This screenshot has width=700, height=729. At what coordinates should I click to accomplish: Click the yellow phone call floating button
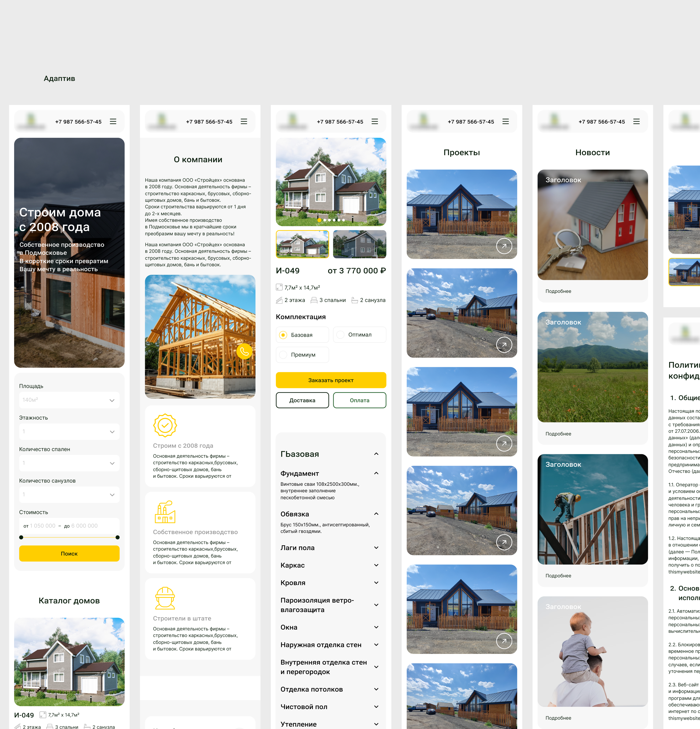tap(244, 351)
